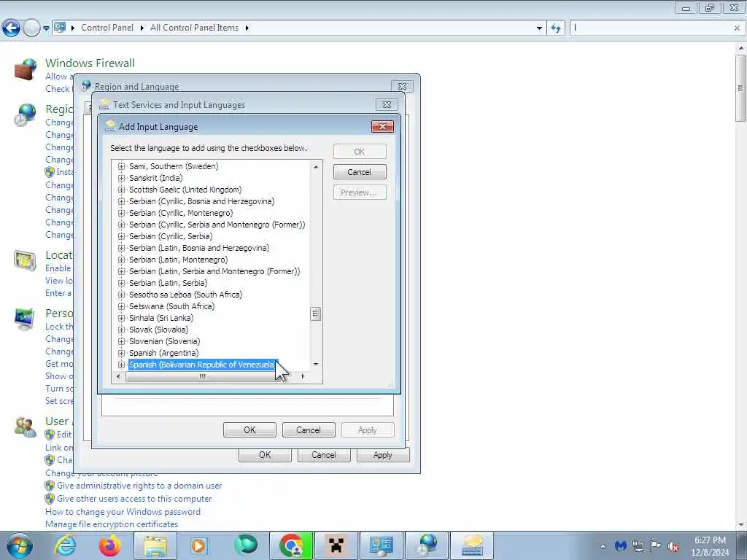747x560 pixels.
Task: Click the language list horizontal scroll thumb
Action: click(202, 376)
